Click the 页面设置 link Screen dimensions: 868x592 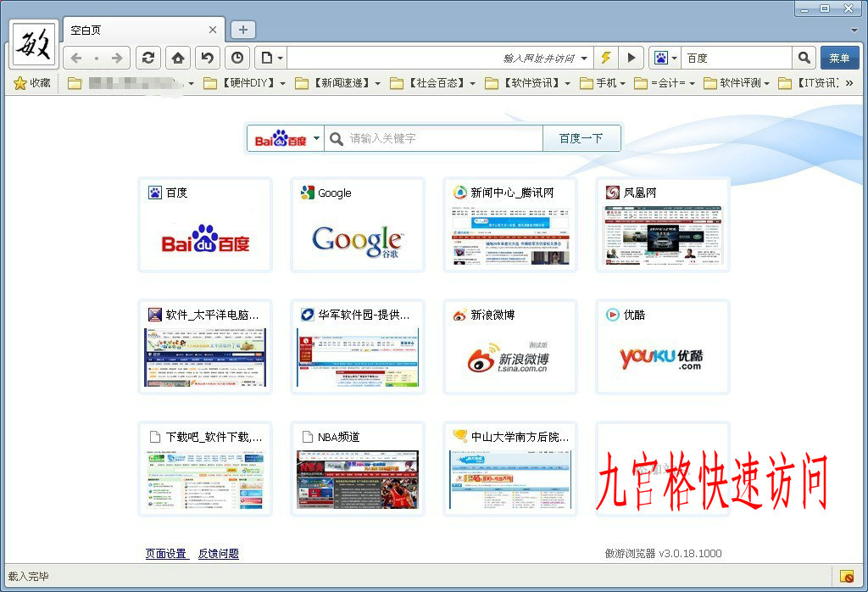165,553
